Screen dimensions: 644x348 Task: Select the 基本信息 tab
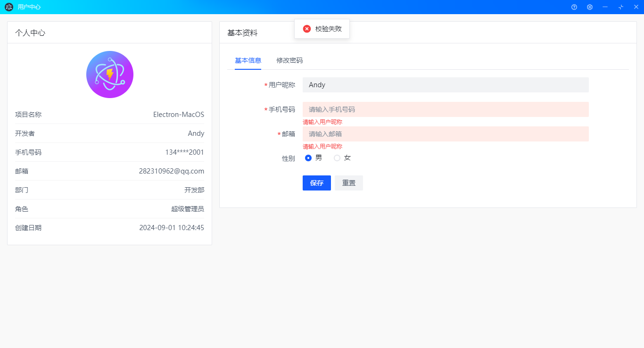(x=248, y=60)
